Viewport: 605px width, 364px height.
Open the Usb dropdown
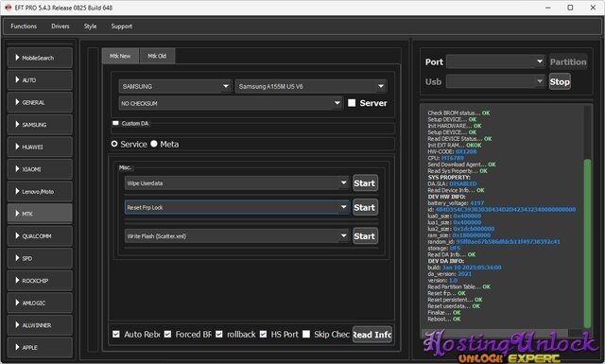click(x=495, y=81)
